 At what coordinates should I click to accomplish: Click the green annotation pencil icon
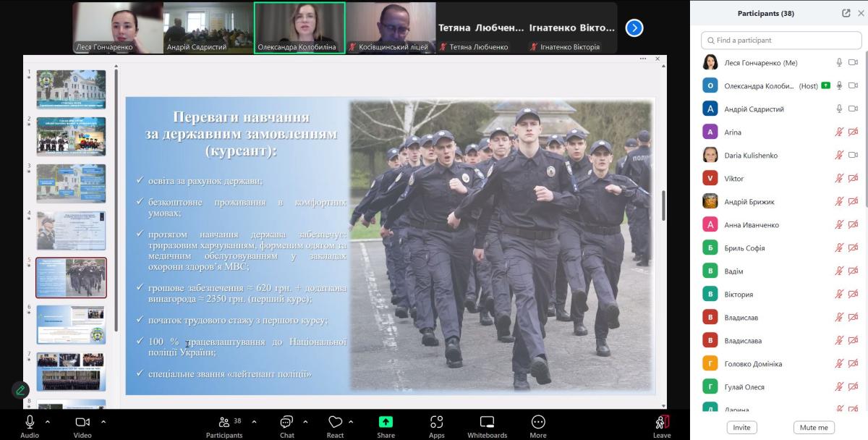click(x=20, y=390)
